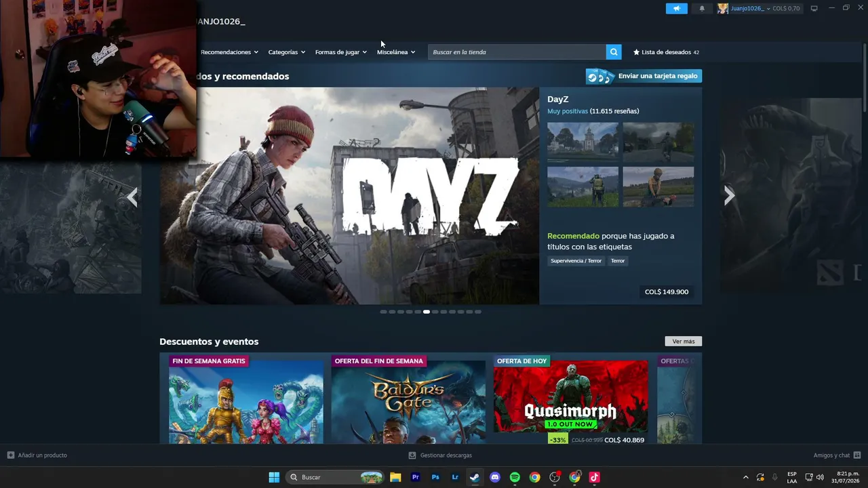Open top-right DayZ screenshot thumbnail
The width and height of the screenshot is (868, 488).
pyautogui.click(x=658, y=142)
